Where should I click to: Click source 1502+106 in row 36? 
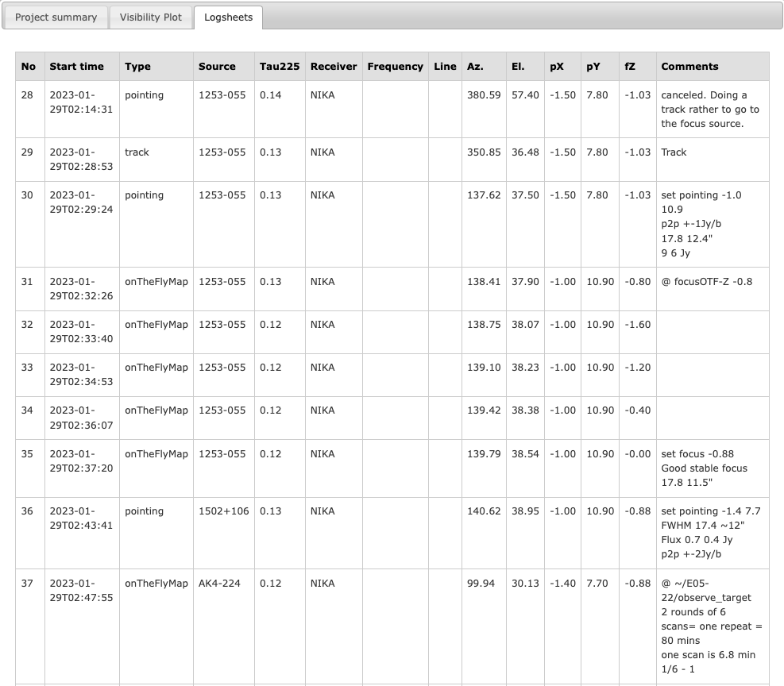(x=223, y=511)
